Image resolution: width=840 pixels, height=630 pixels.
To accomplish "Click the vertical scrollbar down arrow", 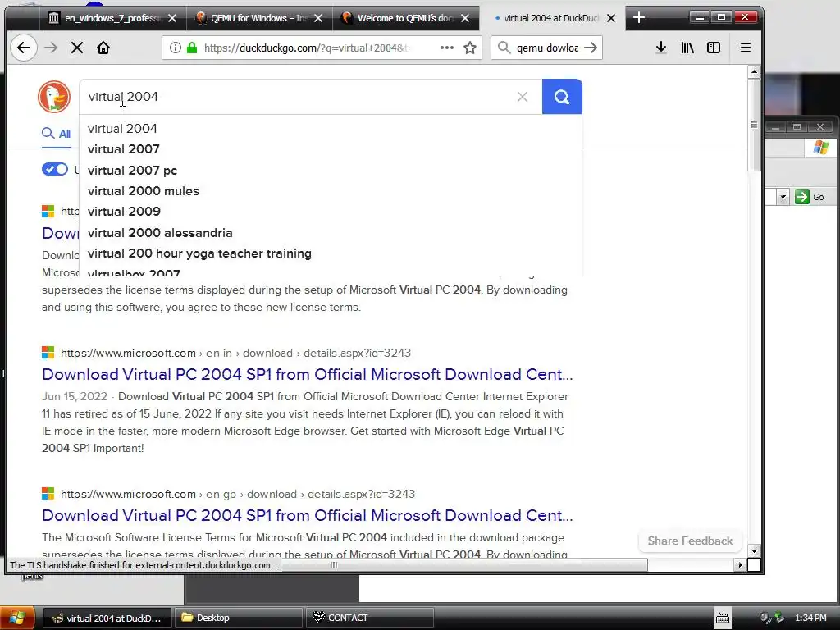I will coord(755,550).
